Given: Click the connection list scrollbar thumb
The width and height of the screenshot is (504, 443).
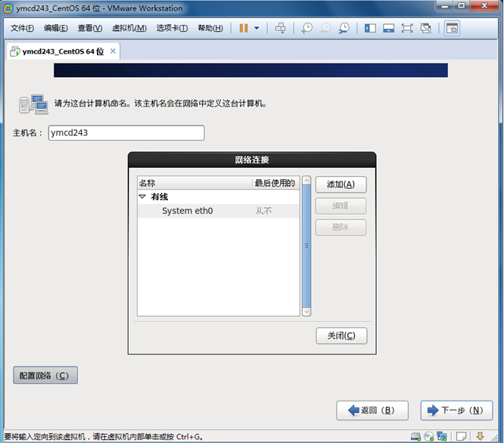Looking at the screenshot, I should [x=306, y=246].
